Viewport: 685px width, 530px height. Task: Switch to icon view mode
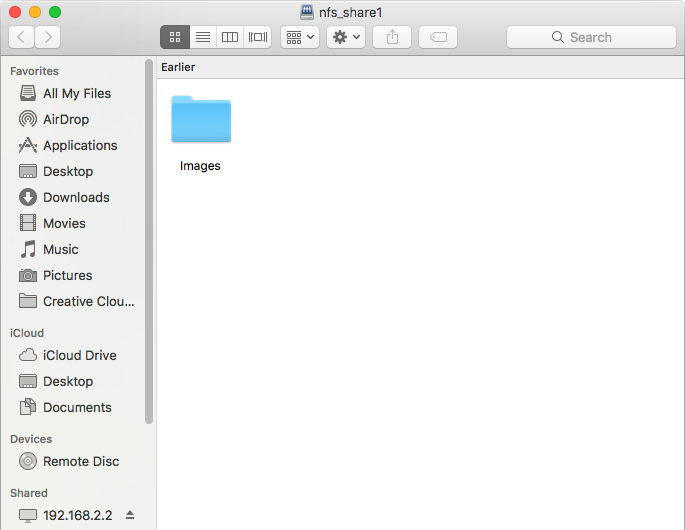[x=174, y=37]
